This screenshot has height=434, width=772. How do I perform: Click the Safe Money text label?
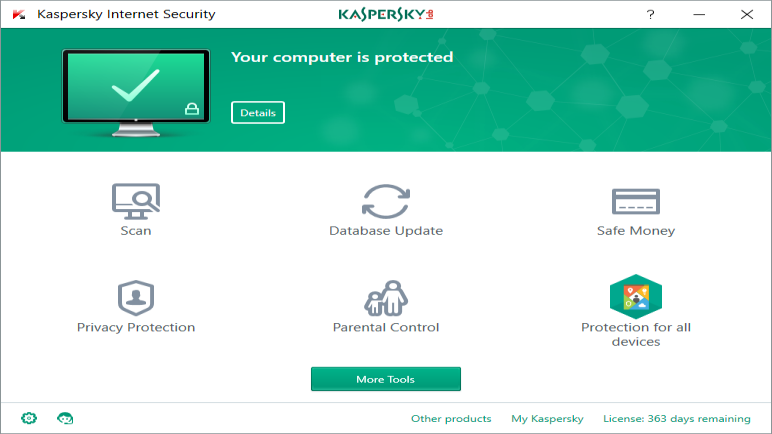click(x=636, y=231)
